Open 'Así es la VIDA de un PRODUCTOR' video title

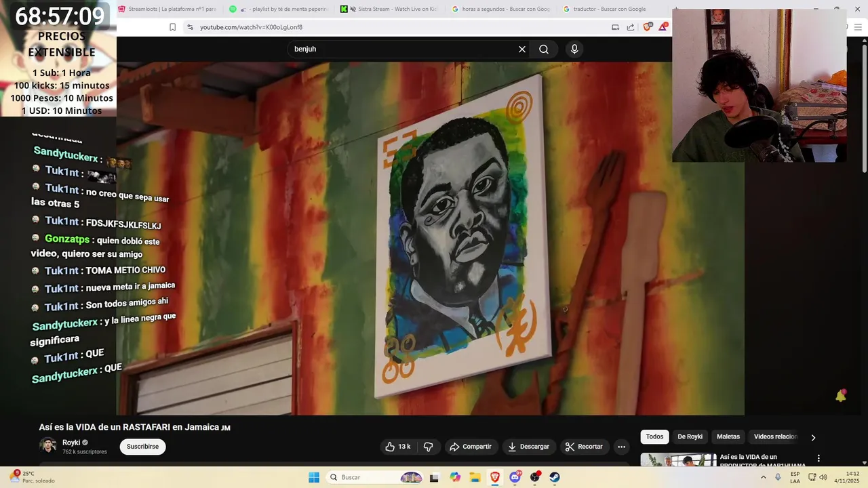[x=763, y=461]
